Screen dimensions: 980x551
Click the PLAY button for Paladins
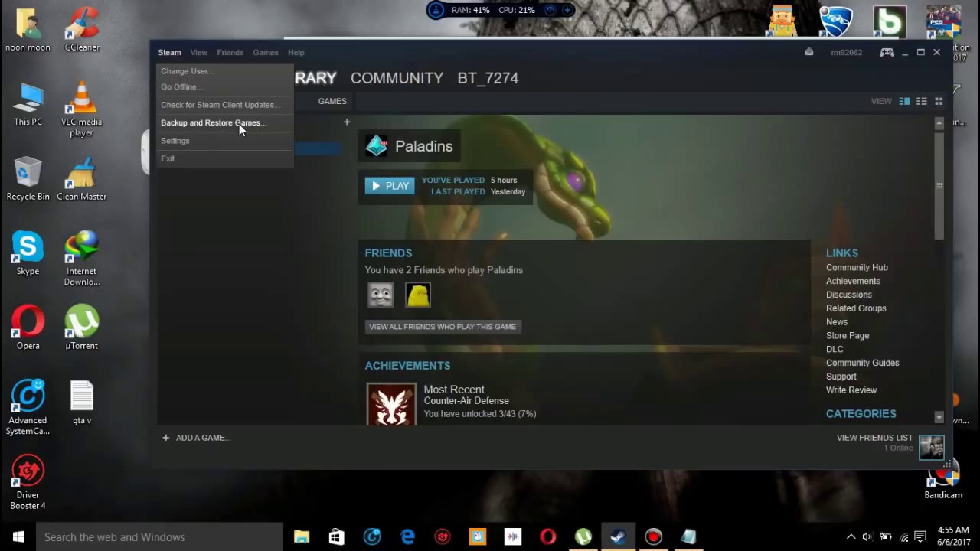(x=390, y=186)
